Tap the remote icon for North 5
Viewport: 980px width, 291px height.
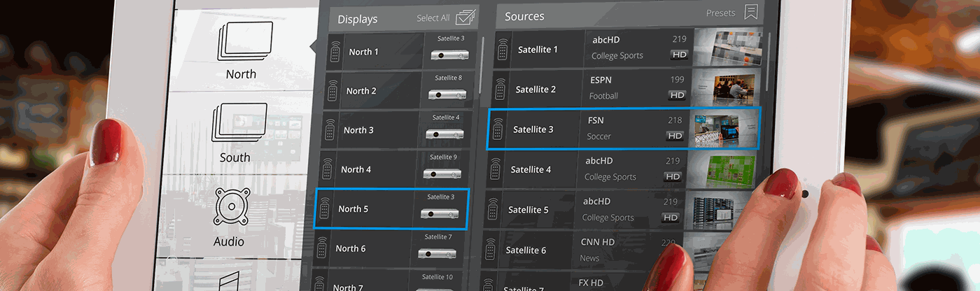pyautogui.click(x=324, y=208)
